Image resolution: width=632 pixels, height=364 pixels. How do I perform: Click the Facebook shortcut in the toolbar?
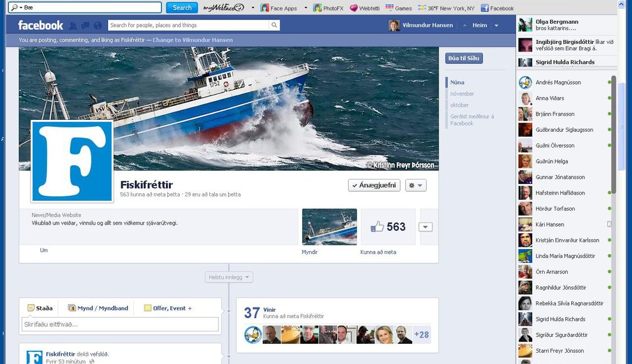498,8
